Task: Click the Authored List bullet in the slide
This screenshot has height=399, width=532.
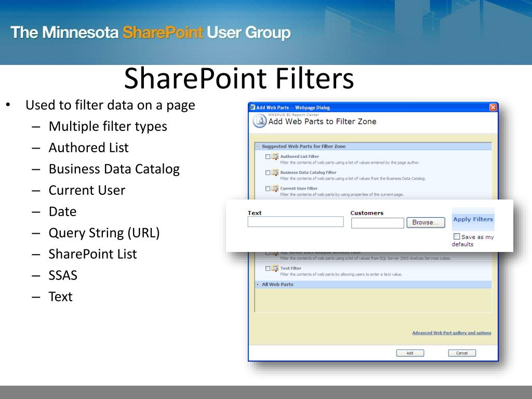Action: click(x=88, y=148)
